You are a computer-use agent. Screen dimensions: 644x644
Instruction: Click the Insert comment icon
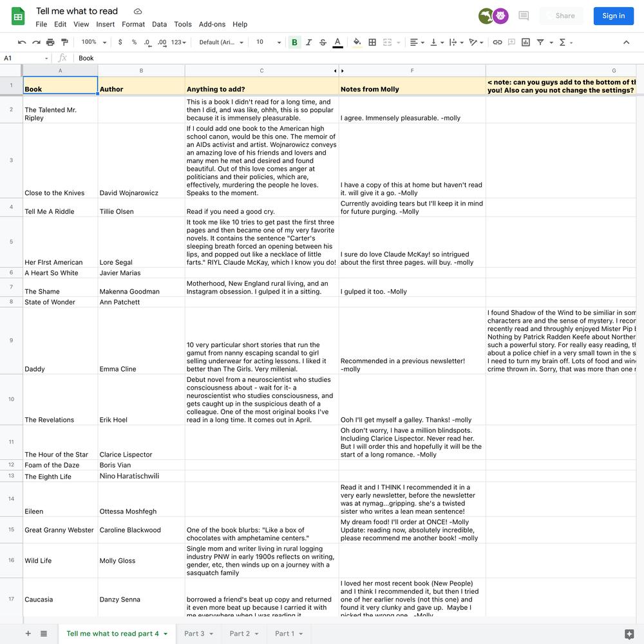coord(511,43)
